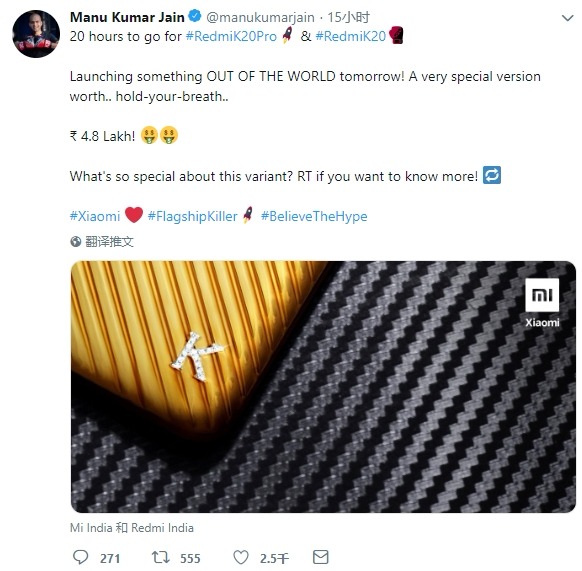Click the Mi India 和 Redmi India tag

pyautogui.click(x=132, y=528)
